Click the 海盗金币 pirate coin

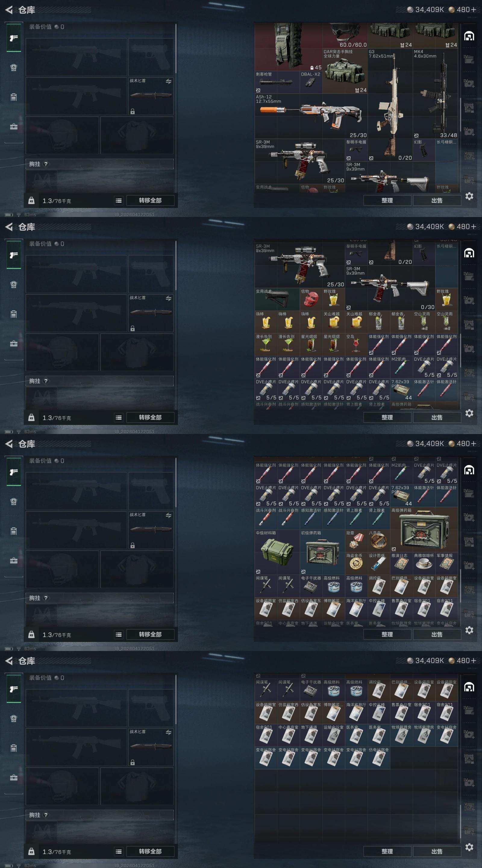tap(356, 563)
